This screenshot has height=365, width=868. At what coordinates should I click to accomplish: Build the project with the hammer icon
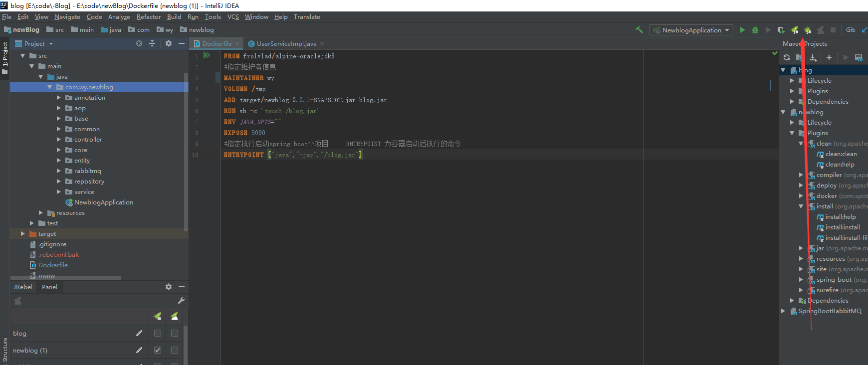coord(639,30)
